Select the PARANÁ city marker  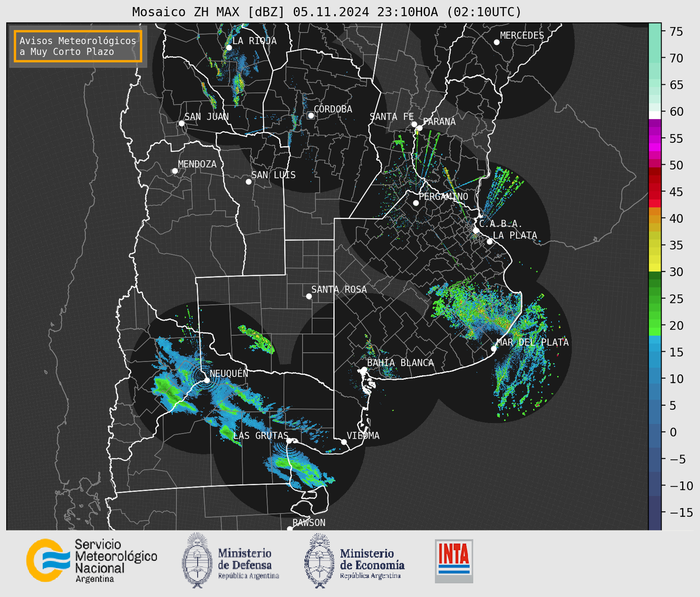point(420,128)
